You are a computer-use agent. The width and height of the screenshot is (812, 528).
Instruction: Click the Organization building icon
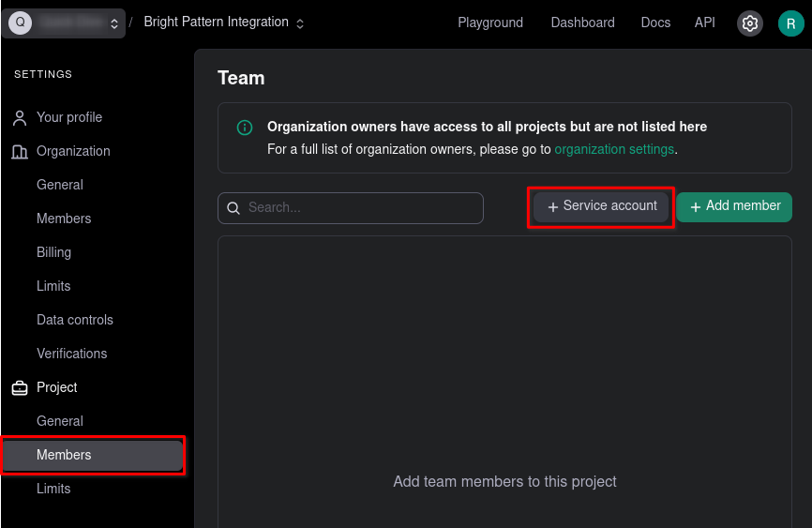point(20,152)
